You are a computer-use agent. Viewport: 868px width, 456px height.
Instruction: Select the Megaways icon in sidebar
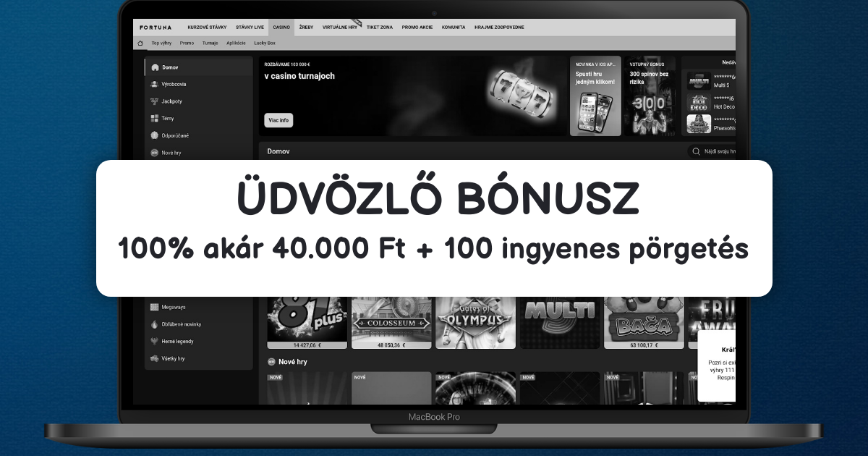[x=155, y=307]
